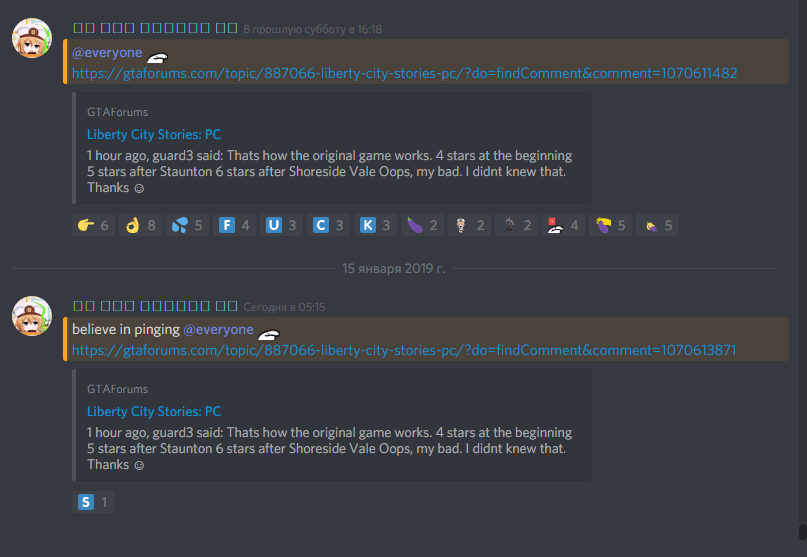Toggle the OK hand reaction
The height and width of the screenshot is (557, 807).
(140, 225)
